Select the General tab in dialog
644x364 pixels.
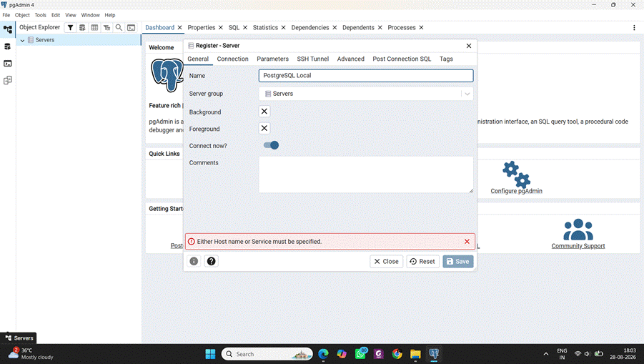198,59
